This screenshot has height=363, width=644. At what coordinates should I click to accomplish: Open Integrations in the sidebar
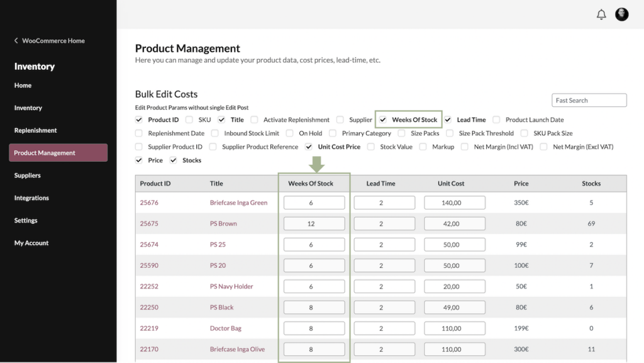tap(31, 198)
